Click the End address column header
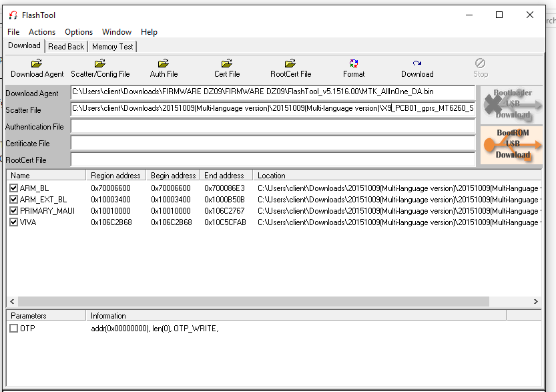Viewport: 556px width, 392px height. 226,175
